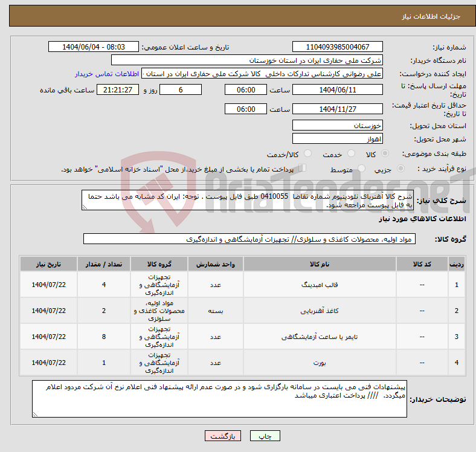Viewport: 476px width, 452px height.
Task: Click the remaining time field 21:21:27
Action: [x=118, y=89]
